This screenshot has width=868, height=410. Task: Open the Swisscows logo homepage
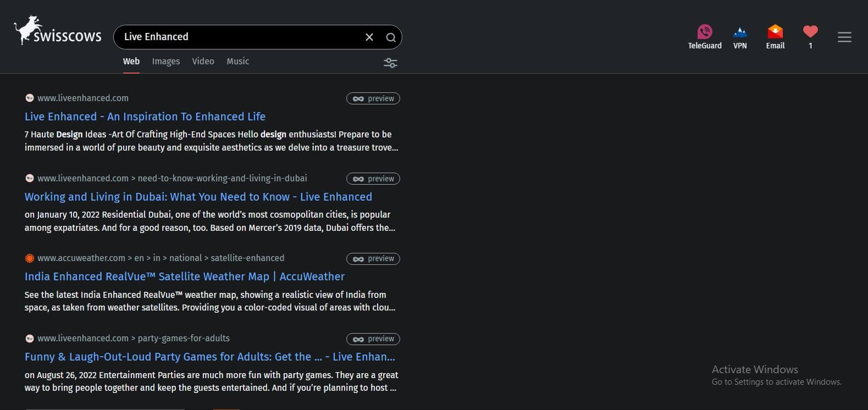(x=58, y=30)
